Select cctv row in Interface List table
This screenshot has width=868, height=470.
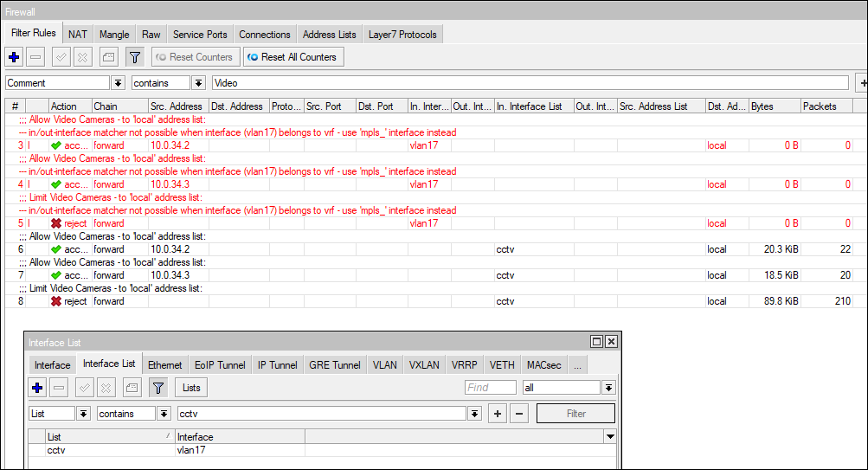[x=322, y=450]
